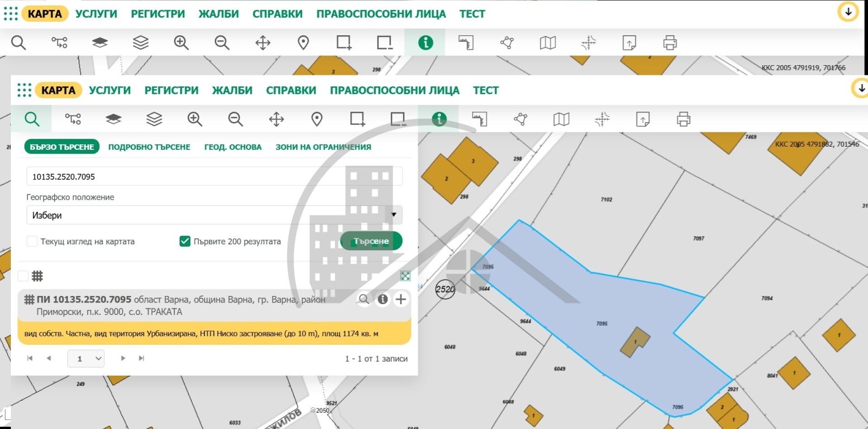Image resolution: width=868 pixels, height=429 pixels.
Task: Select "ГЕОД. ОСНОВА" tab
Action: (x=233, y=147)
